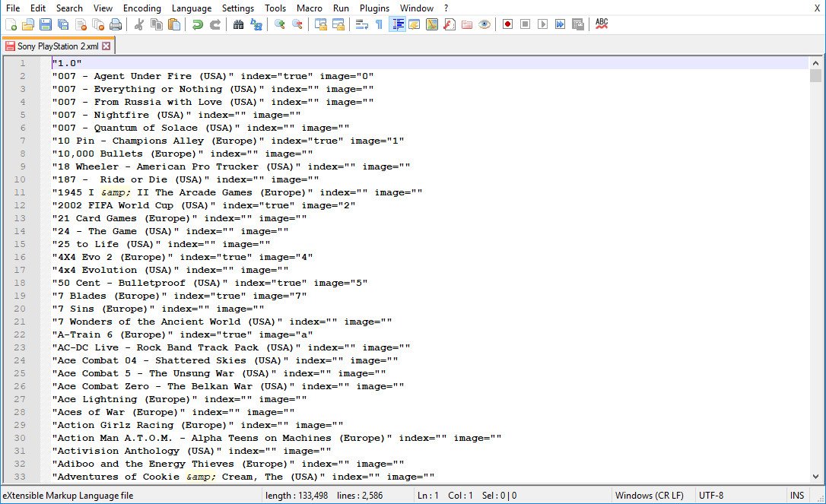
Task: Open the View menu
Action: coord(103,8)
